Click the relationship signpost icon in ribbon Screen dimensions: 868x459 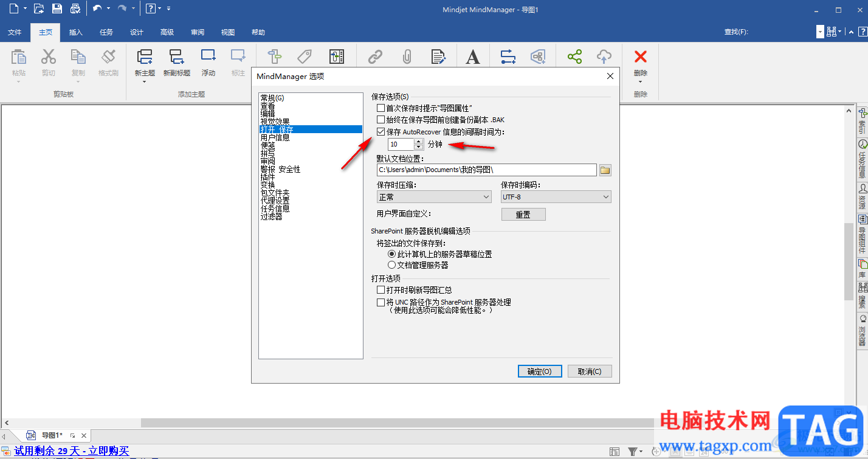tap(275, 57)
